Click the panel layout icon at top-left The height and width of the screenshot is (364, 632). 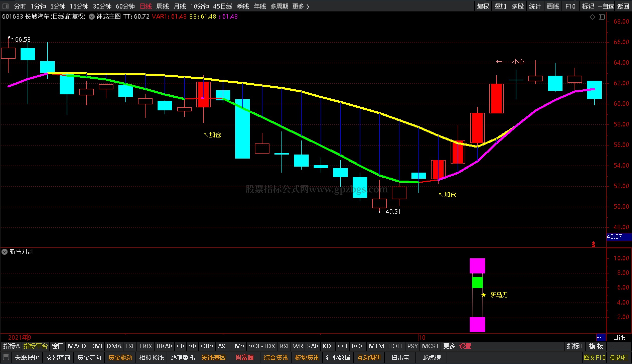point(6,6)
